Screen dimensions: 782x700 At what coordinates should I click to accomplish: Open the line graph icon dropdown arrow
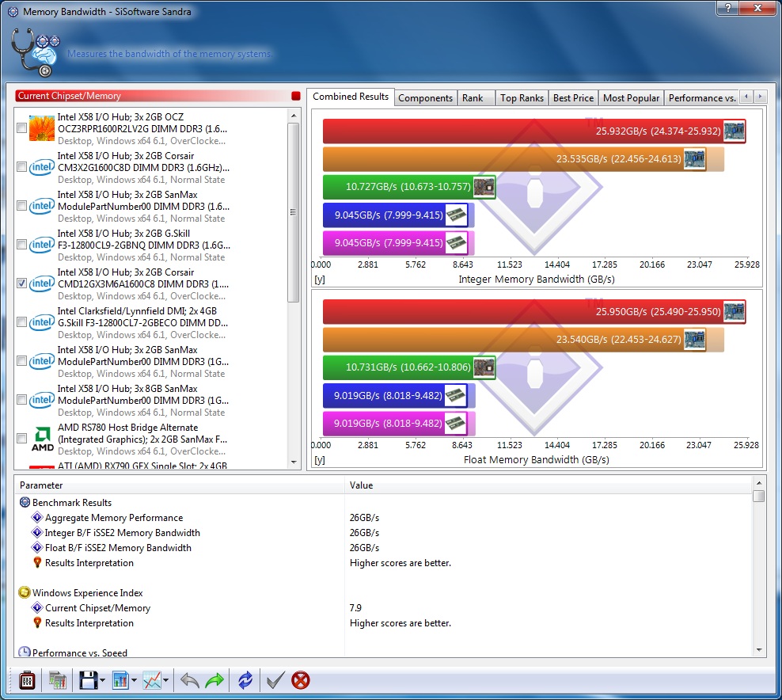(165, 680)
